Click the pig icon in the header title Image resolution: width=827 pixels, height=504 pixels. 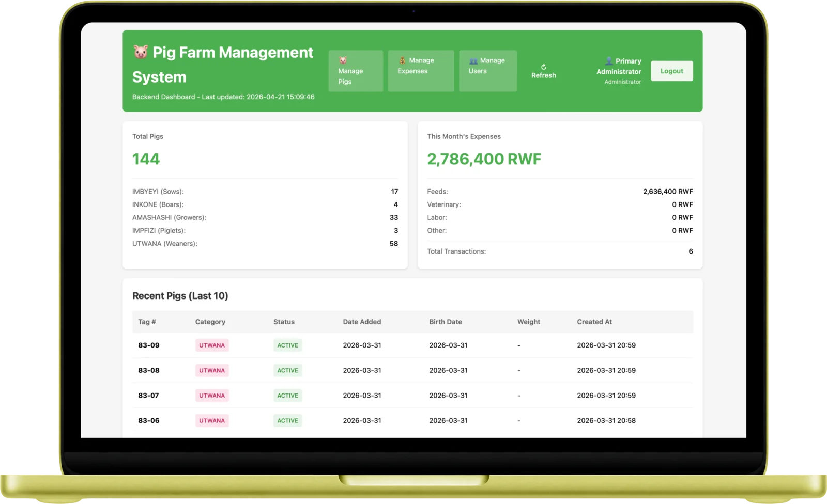tap(140, 52)
